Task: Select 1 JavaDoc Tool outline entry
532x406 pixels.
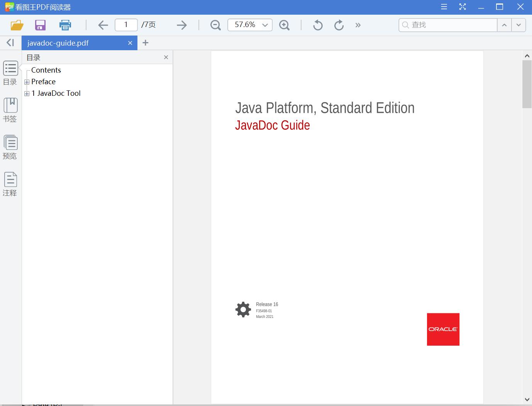Action: (x=56, y=93)
